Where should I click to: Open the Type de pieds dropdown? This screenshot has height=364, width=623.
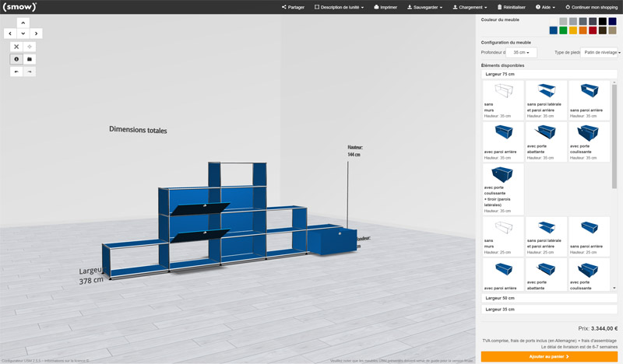coord(599,52)
